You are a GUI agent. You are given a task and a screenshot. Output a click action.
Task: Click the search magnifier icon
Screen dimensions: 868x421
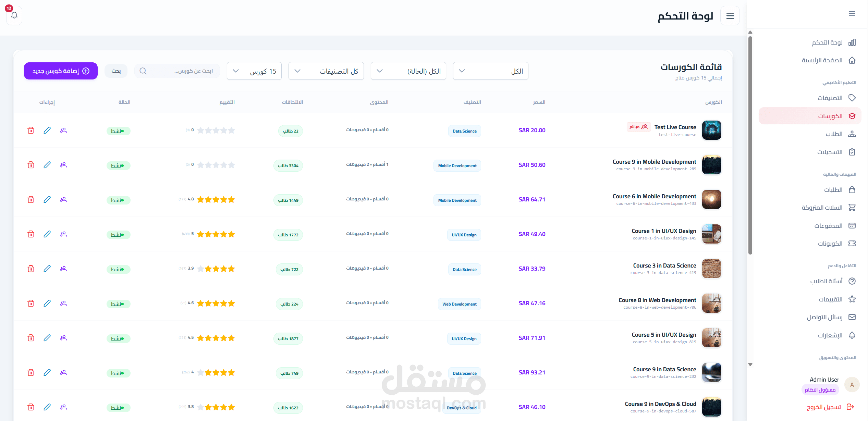click(x=143, y=71)
